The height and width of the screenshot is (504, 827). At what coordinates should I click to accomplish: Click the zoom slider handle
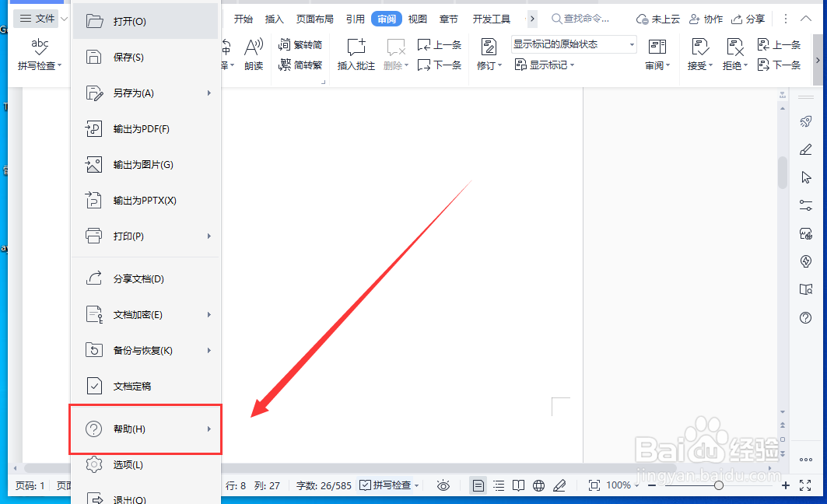718,485
